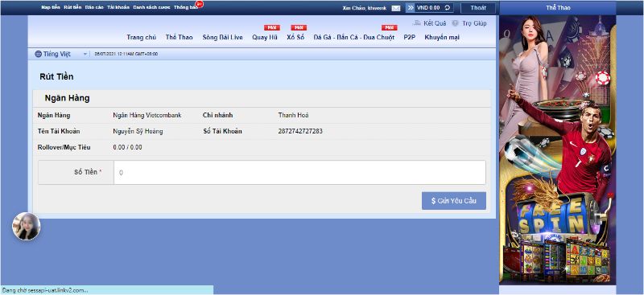Open the support chat avatar bubble
Image resolution: width=644 pixels, height=295 pixels.
(27, 226)
